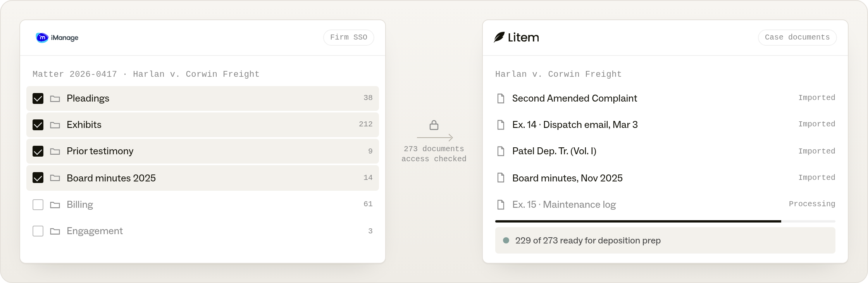Click the iManage logo icon
868x283 pixels.
(x=42, y=38)
